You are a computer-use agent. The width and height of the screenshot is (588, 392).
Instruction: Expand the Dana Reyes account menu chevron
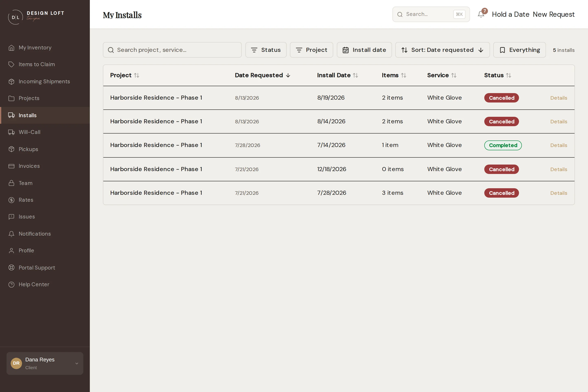[77, 363]
